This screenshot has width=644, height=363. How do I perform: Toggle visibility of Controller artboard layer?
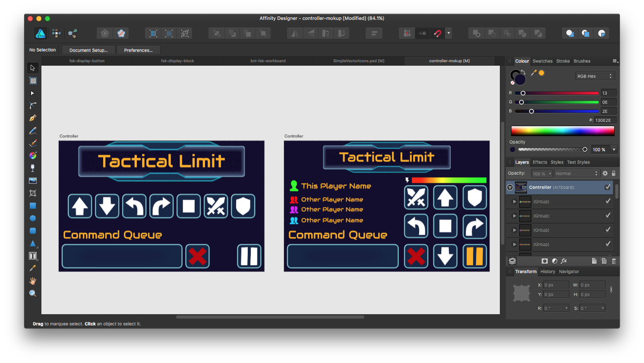tap(608, 187)
